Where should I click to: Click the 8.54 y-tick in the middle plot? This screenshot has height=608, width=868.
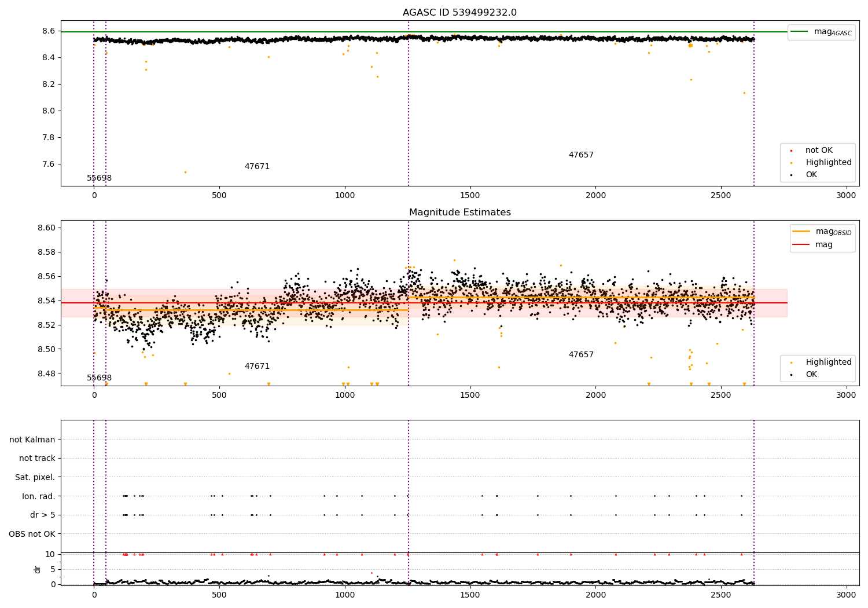(x=46, y=301)
